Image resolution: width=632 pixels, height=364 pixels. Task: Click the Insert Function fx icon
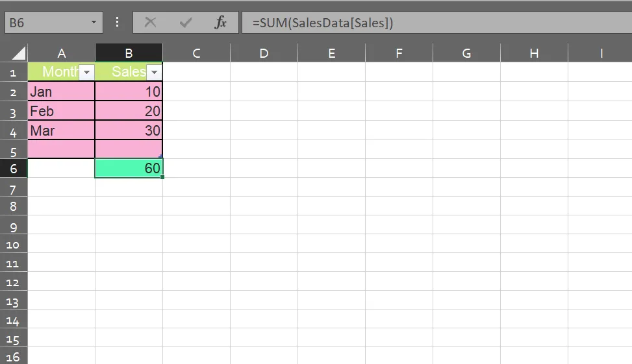point(220,22)
